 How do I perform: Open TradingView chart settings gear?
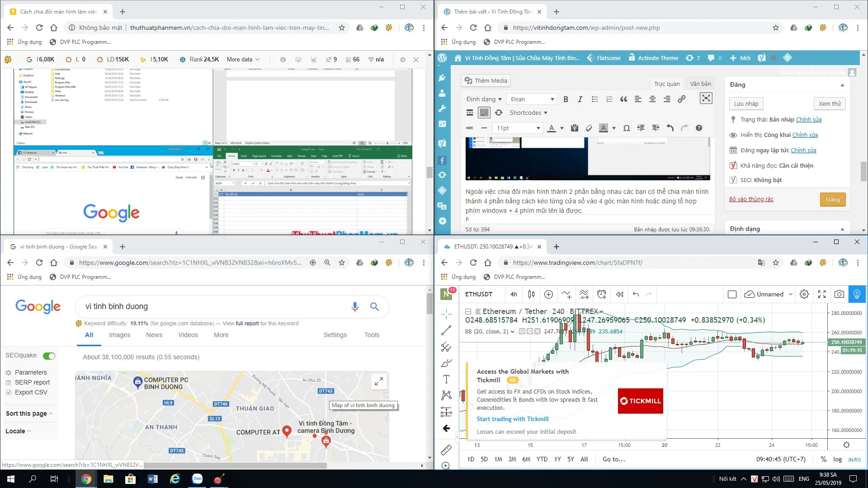coord(804,294)
